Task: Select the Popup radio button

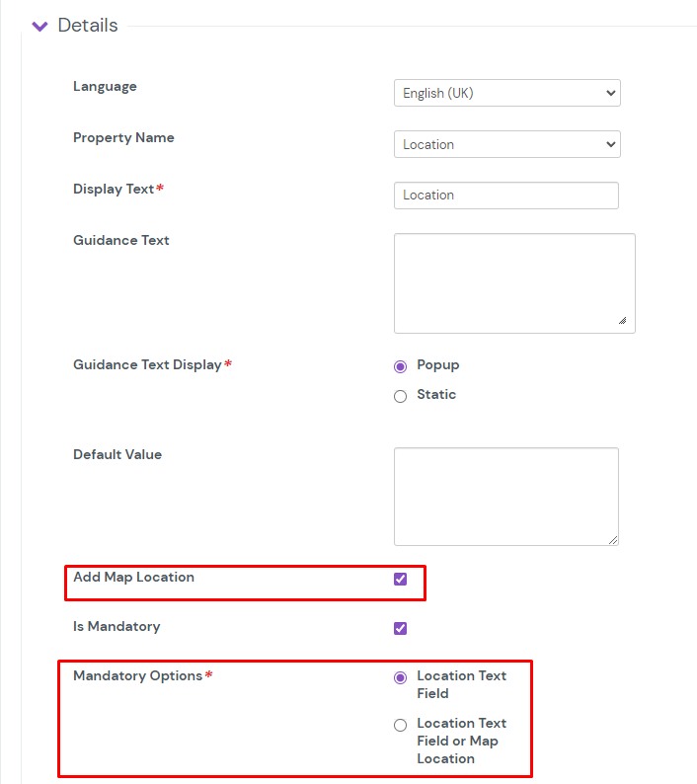Action: click(x=400, y=366)
